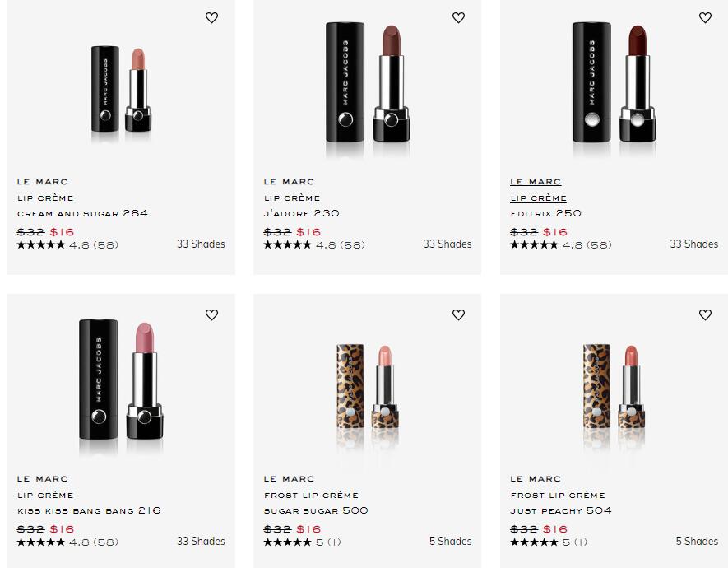Click the heart icon on J'adore 230

click(458, 18)
